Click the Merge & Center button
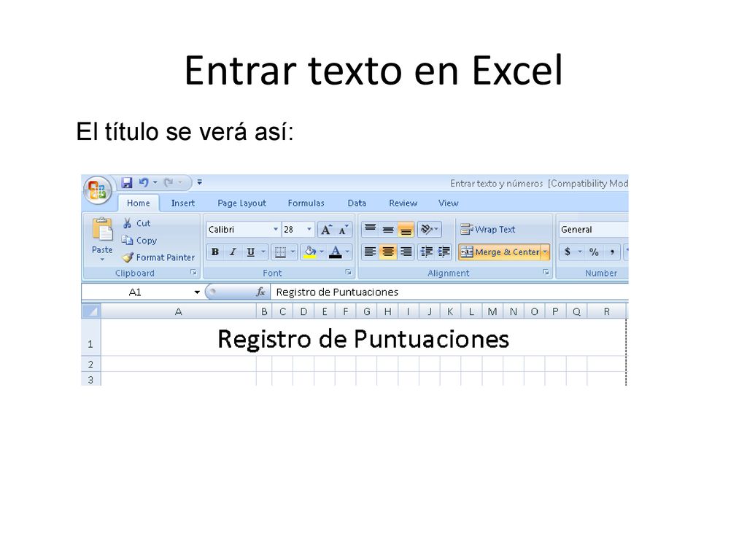This screenshot has width=747, height=560. pyautogui.click(x=500, y=252)
